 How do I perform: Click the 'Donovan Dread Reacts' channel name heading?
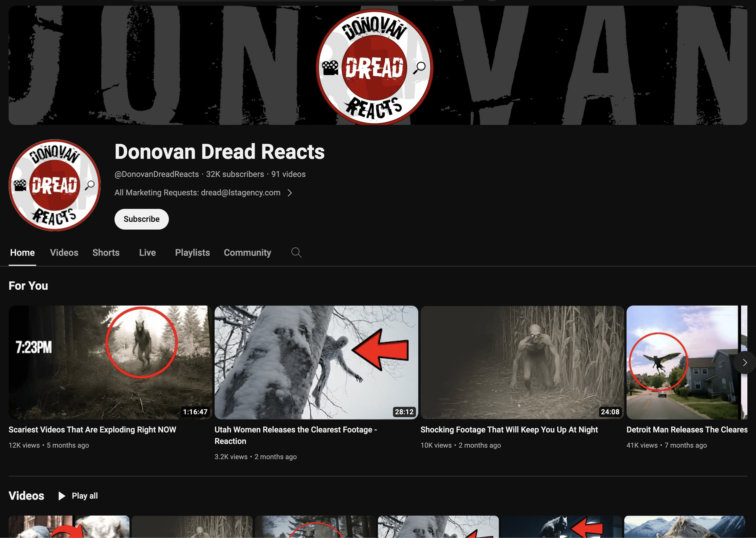219,151
